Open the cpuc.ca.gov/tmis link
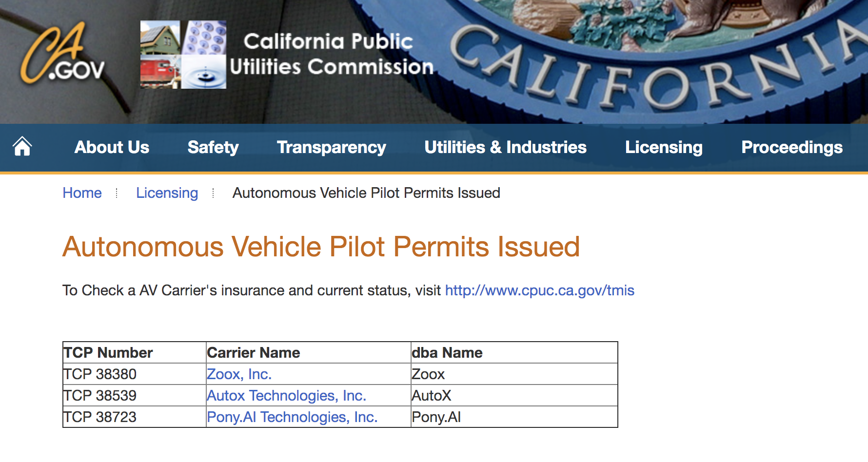 tap(539, 290)
